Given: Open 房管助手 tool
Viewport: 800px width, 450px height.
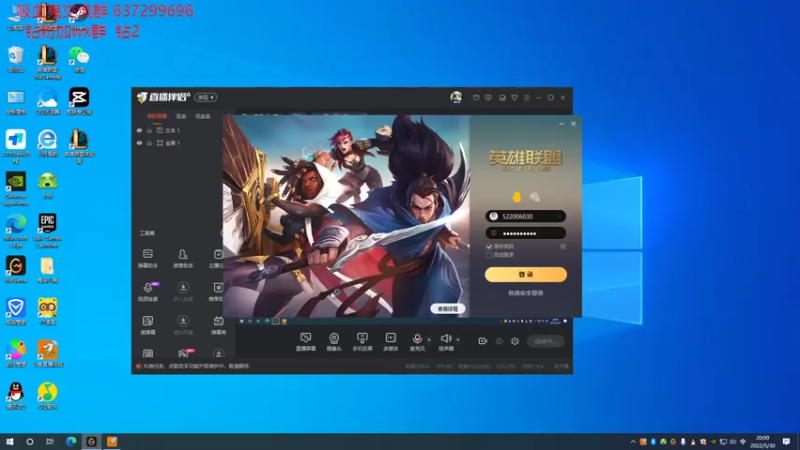Looking at the screenshot, I should [183, 259].
